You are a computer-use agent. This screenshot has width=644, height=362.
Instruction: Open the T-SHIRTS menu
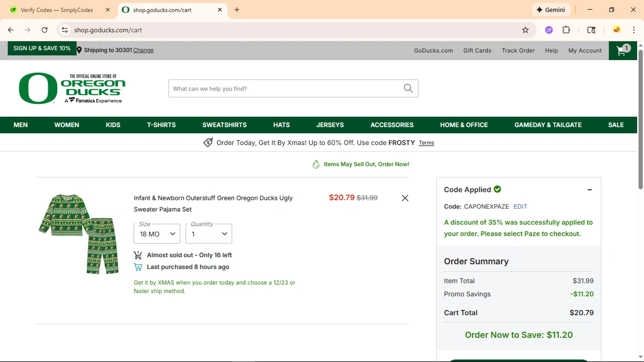[161, 125]
